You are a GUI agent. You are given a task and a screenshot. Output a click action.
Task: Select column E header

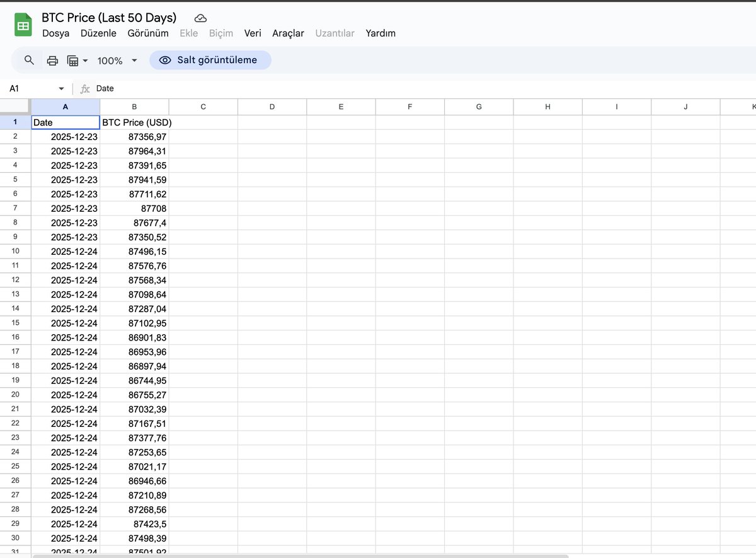click(x=341, y=107)
